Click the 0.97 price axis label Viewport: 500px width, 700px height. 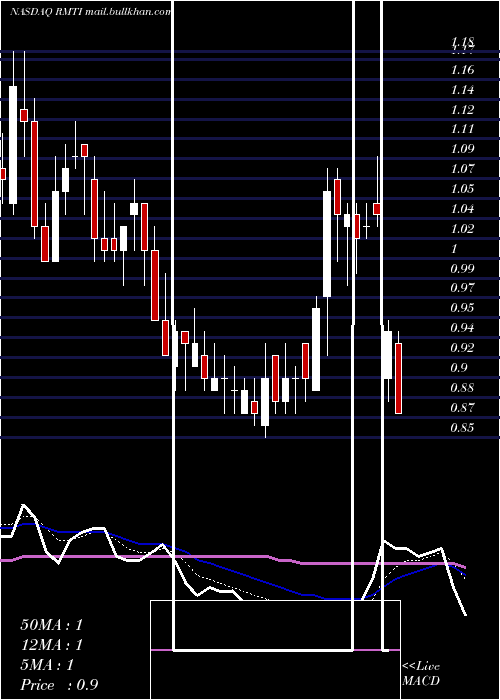pos(462,288)
